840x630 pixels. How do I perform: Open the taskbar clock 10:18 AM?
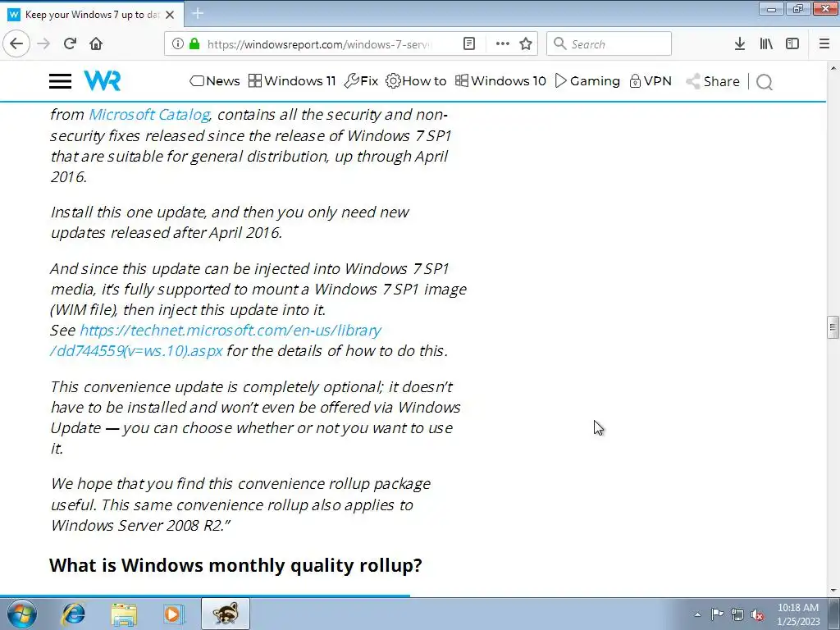(x=798, y=614)
